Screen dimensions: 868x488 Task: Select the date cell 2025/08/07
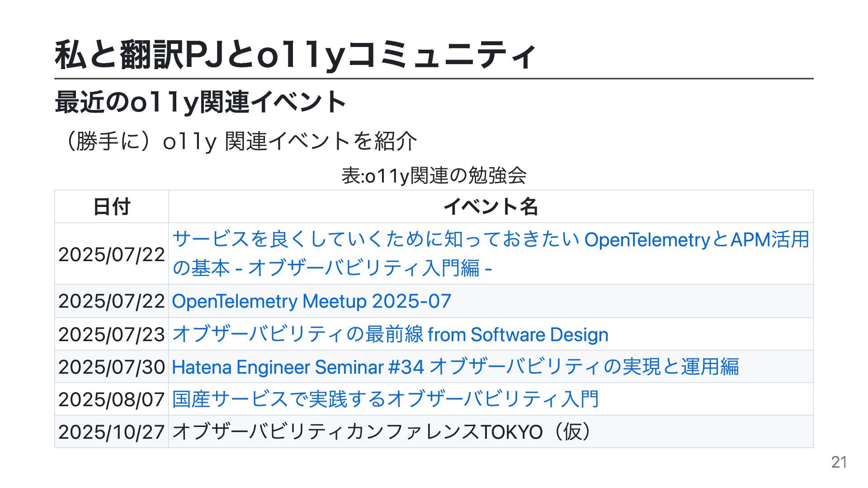(x=112, y=399)
